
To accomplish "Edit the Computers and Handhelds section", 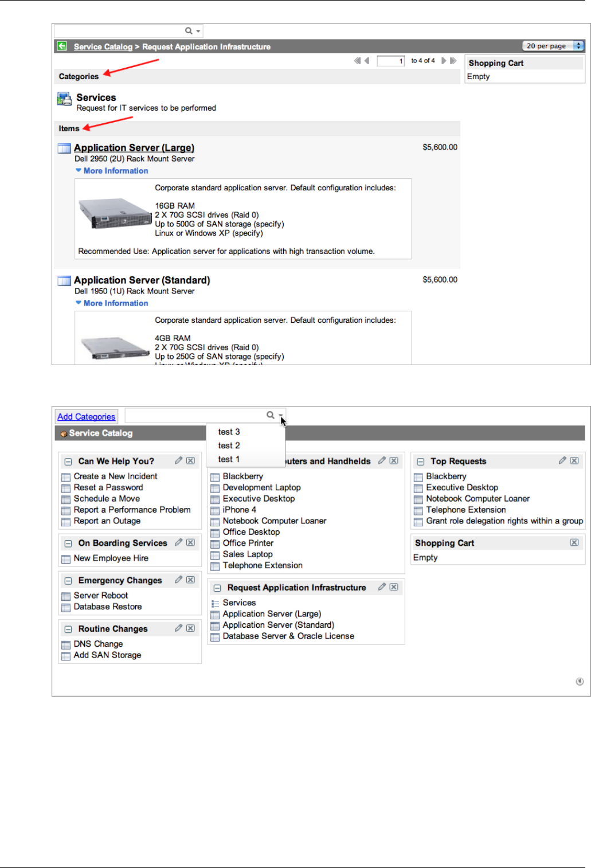I will tap(382, 460).
